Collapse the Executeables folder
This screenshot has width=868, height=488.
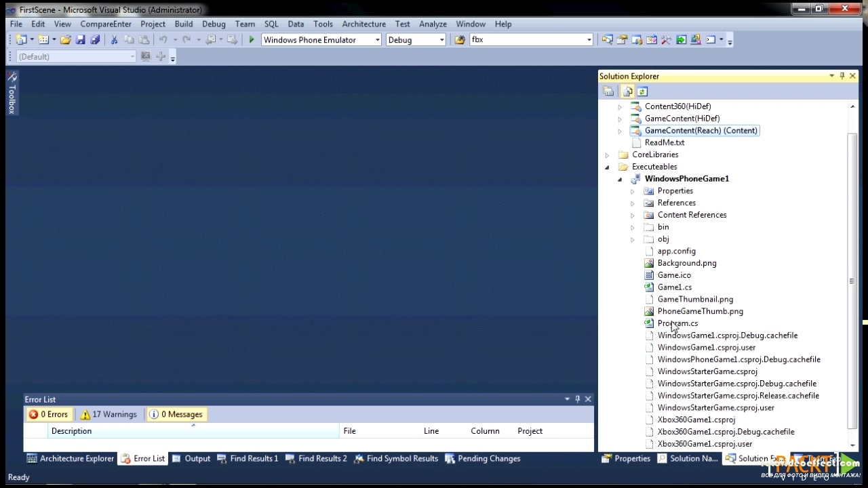click(608, 167)
